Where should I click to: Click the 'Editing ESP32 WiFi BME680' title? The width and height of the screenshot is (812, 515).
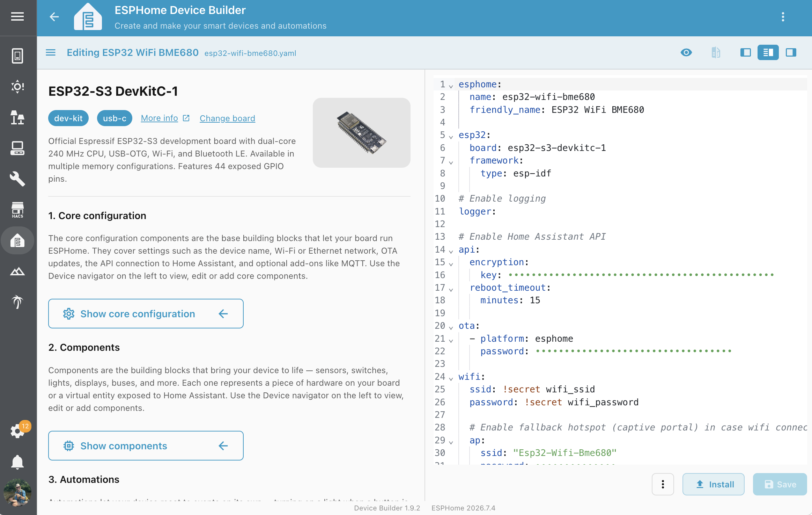click(133, 52)
